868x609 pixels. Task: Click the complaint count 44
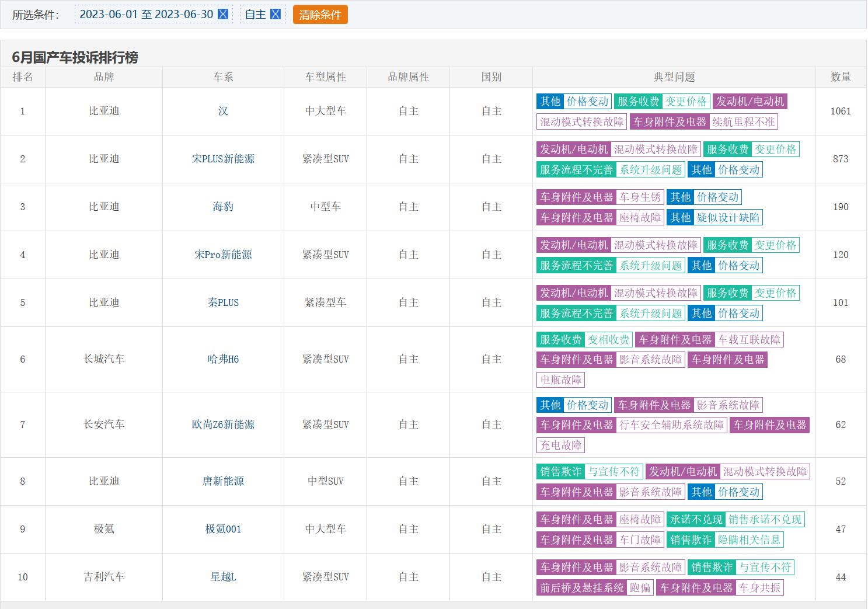coord(841,577)
